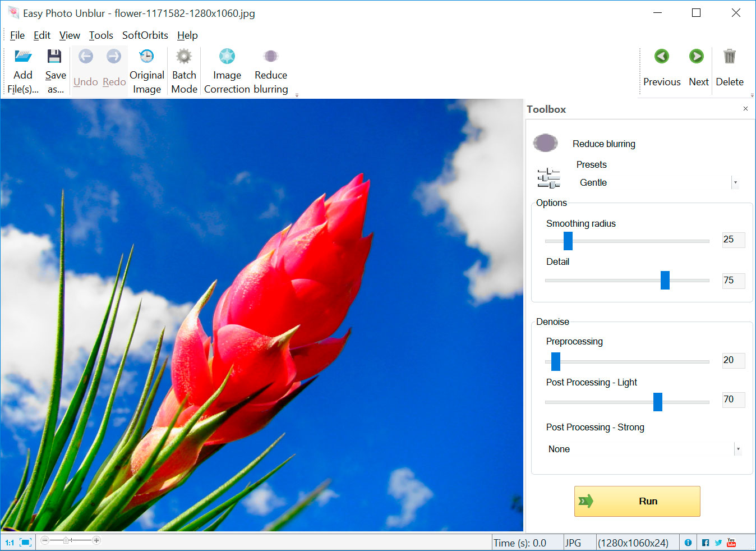Click the fit-to-window icon in status bar
The width and height of the screenshot is (756, 551).
point(24,541)
